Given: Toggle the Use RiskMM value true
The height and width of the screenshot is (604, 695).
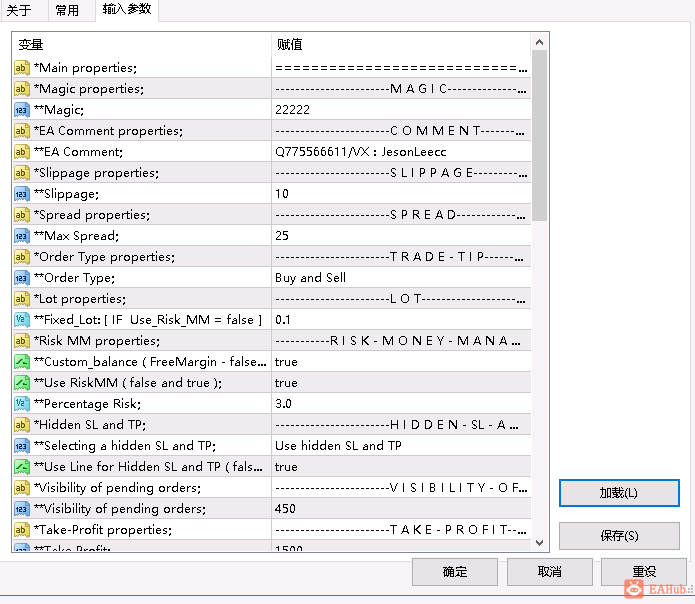Looking at the screenshot, I should 401,383.
